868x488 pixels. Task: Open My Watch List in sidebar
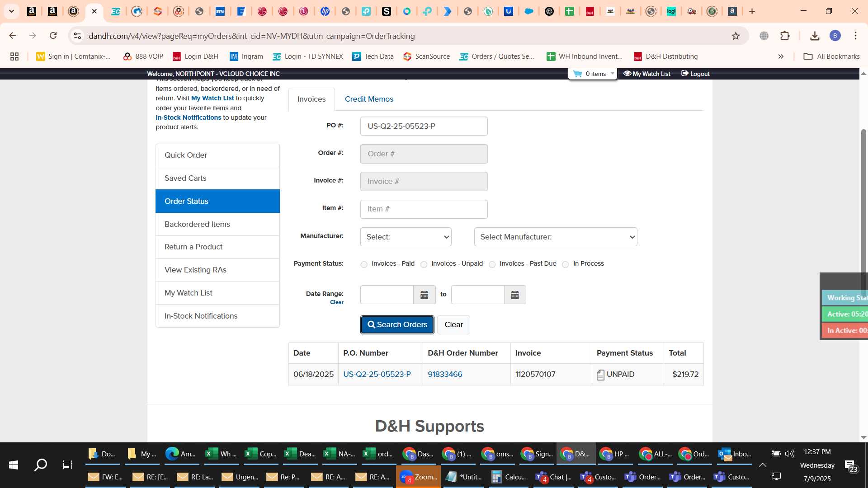217,293
